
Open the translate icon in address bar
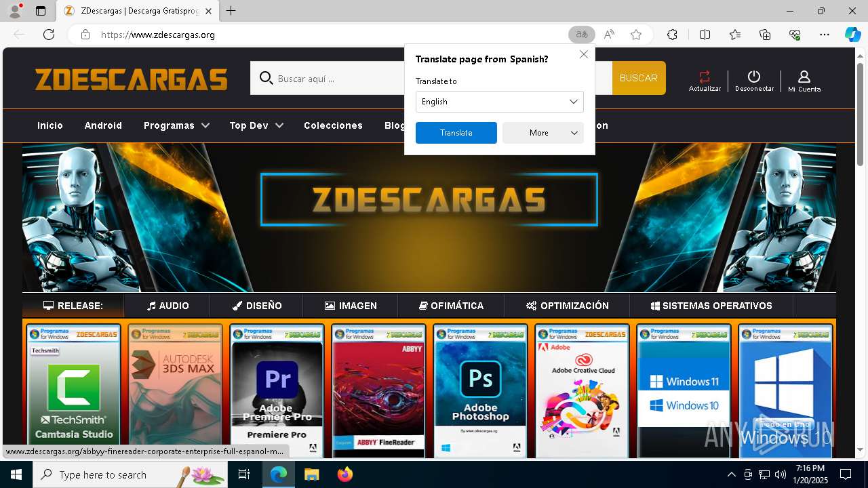(x=581, y=35)
